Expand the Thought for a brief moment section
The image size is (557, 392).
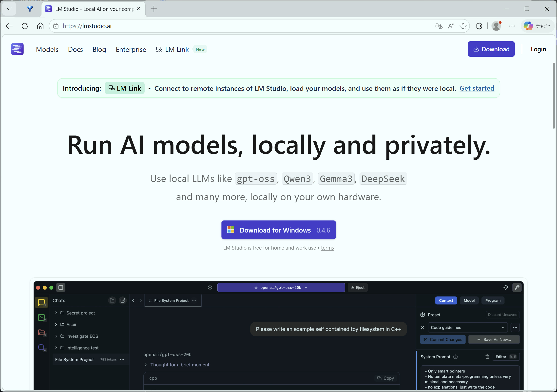click(x=145, y=365)
